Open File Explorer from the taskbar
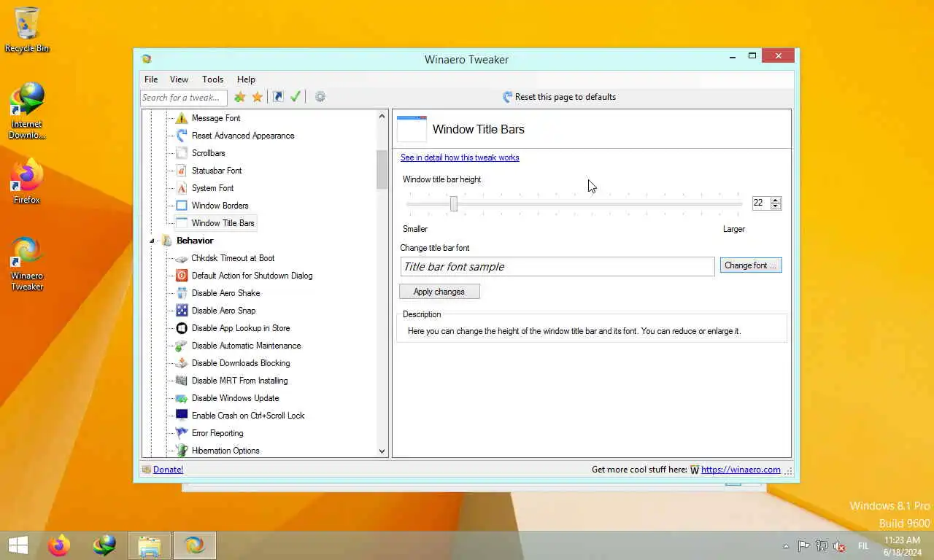934x560 pixels. (150, 545)
